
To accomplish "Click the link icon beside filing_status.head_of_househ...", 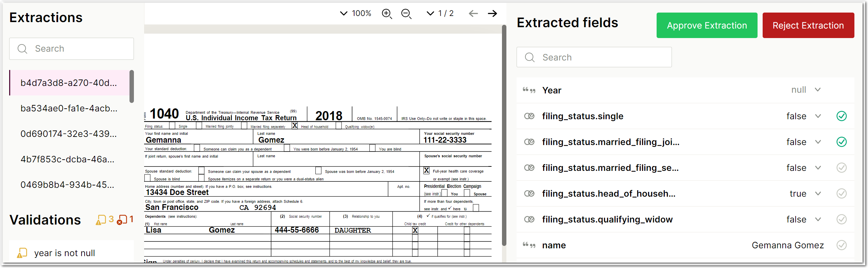I will click(x=529, y=194).
